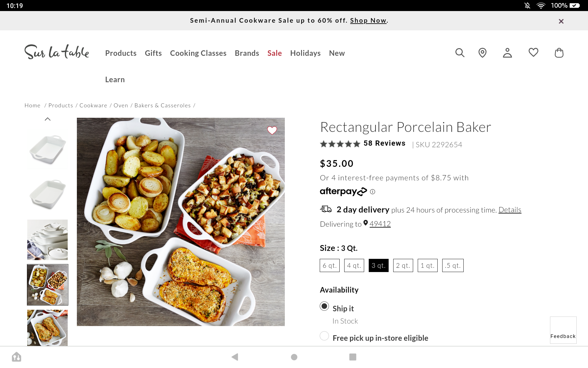Open the account profile icon
This screenshot has width=588, height=368.
point(507,53)
